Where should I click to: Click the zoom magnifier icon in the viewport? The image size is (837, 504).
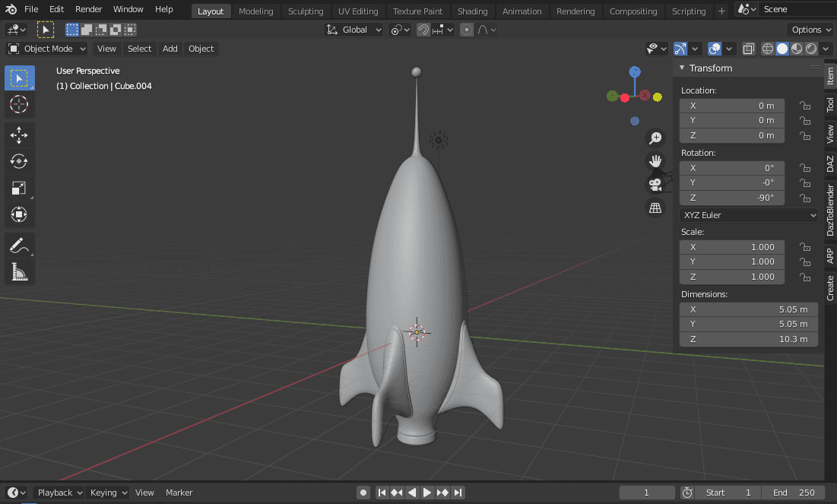coord(655,138)
